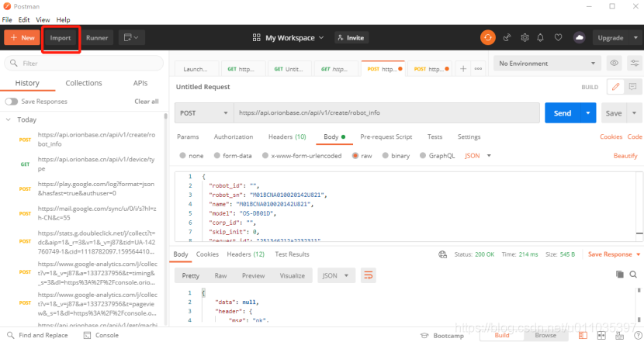The image size is (644, 342).
Task: Open the View menu
Action: [x=43, y=19]
